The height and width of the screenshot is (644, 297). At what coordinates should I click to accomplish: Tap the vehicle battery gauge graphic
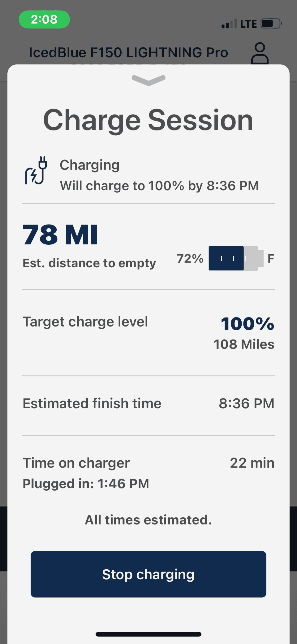(x=236, y=258)
